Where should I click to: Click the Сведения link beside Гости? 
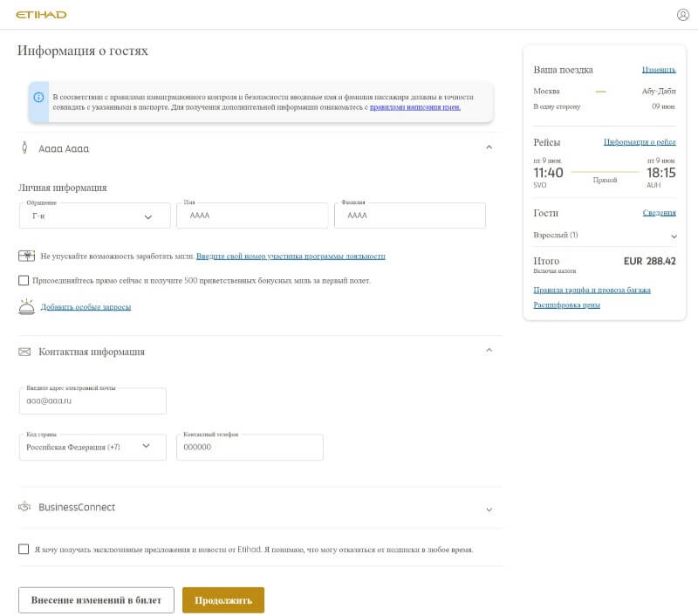point(660,213)
